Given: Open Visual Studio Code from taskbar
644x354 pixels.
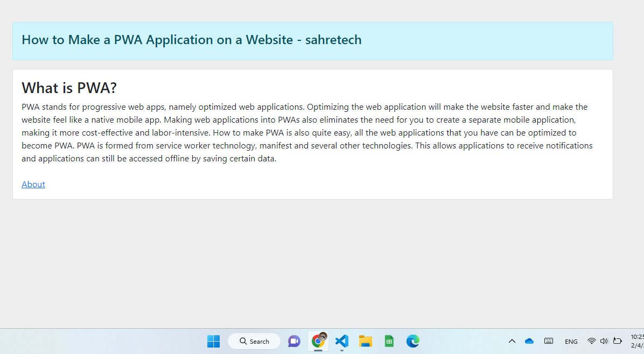Looking at the screenshot, I should pos(342,341).
